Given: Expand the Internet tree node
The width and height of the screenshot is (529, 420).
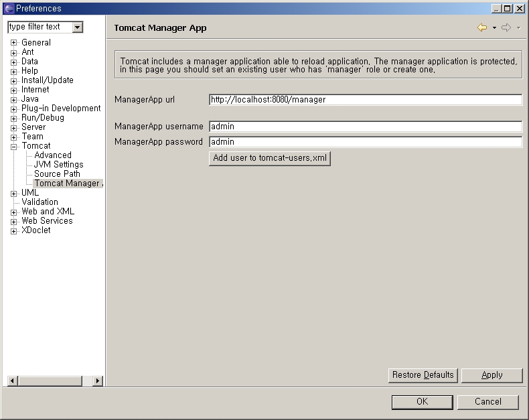Looking at the screenshot, I should pyautogui.click(x=13, y=90).
